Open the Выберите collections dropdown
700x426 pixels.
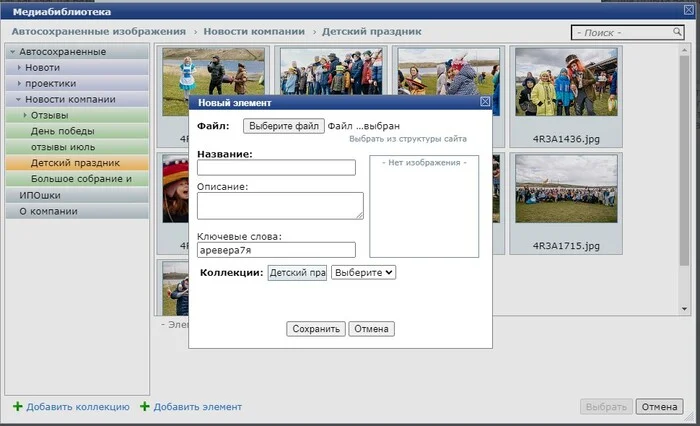pos(363,272)
